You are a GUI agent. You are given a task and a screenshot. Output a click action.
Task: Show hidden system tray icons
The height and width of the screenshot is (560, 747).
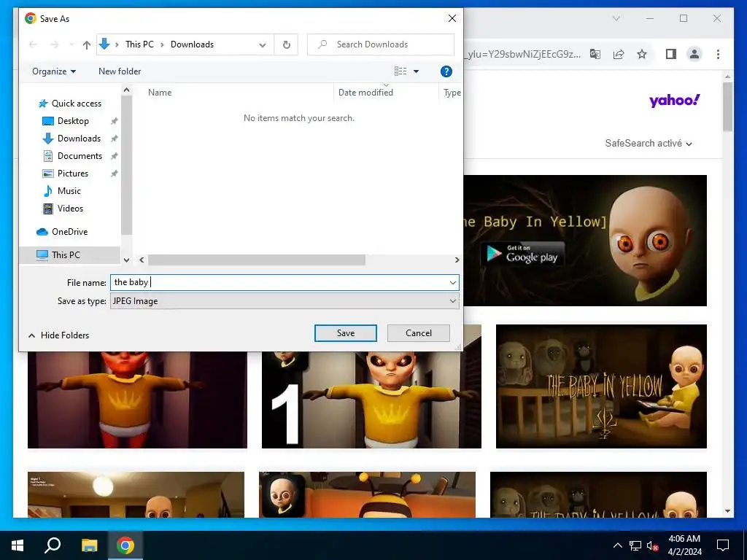point(617,545)
